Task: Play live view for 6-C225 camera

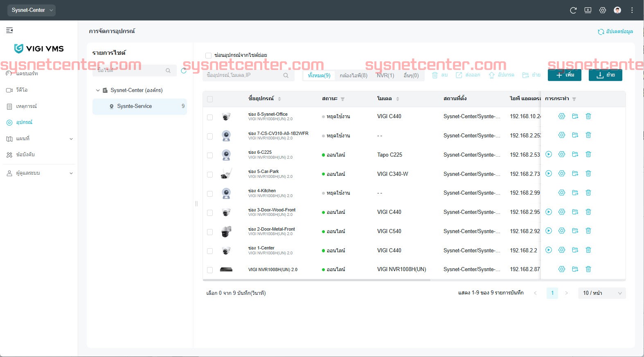Action: point(549,154)
